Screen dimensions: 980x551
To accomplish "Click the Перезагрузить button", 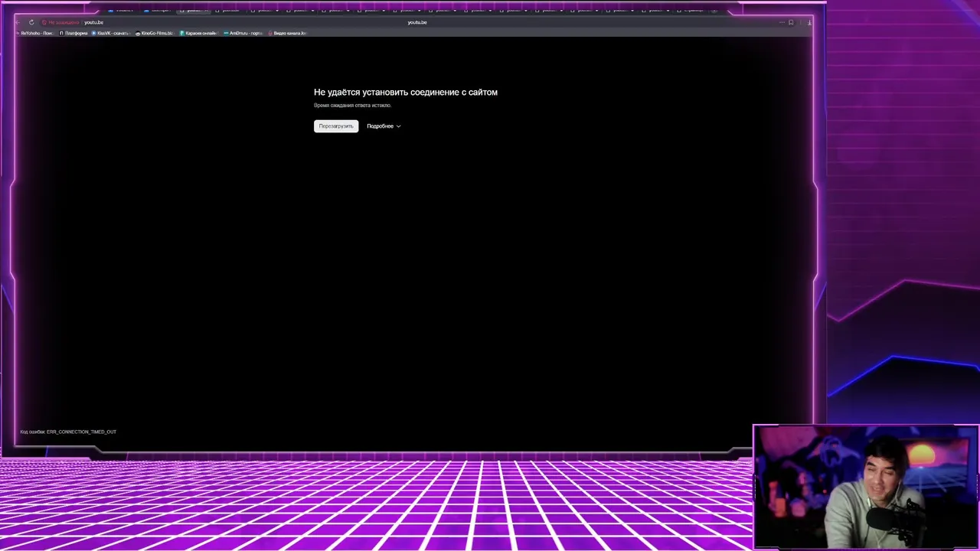I will click(336, 126).
